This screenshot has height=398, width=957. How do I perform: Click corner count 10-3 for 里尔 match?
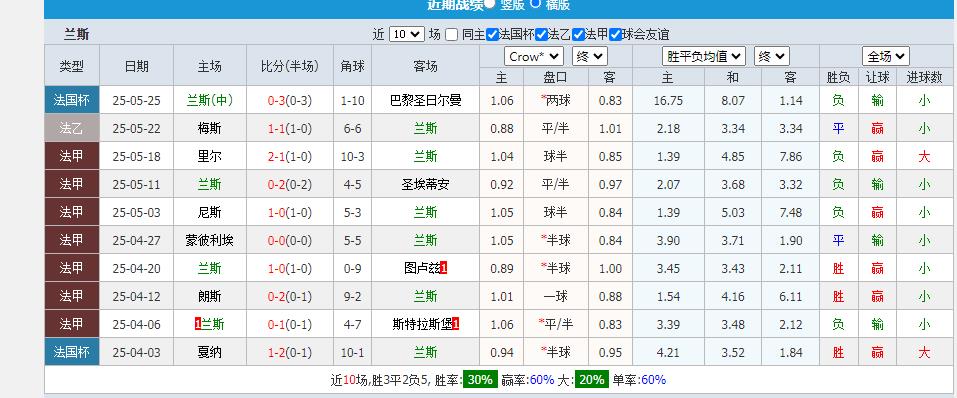pos(353,156)
